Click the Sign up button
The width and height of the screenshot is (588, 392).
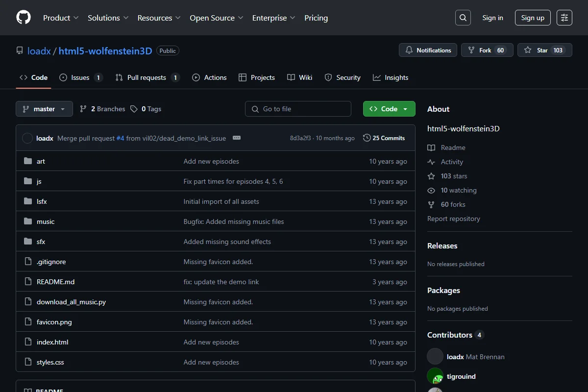533,18
